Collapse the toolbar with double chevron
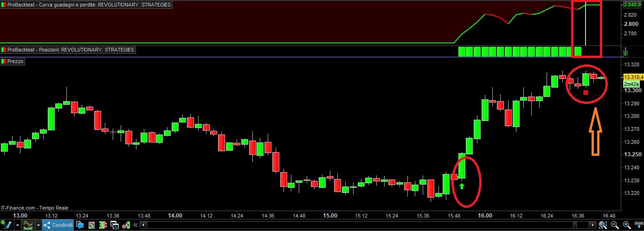Viewport: 644px width, 231px height. [135, 225]
